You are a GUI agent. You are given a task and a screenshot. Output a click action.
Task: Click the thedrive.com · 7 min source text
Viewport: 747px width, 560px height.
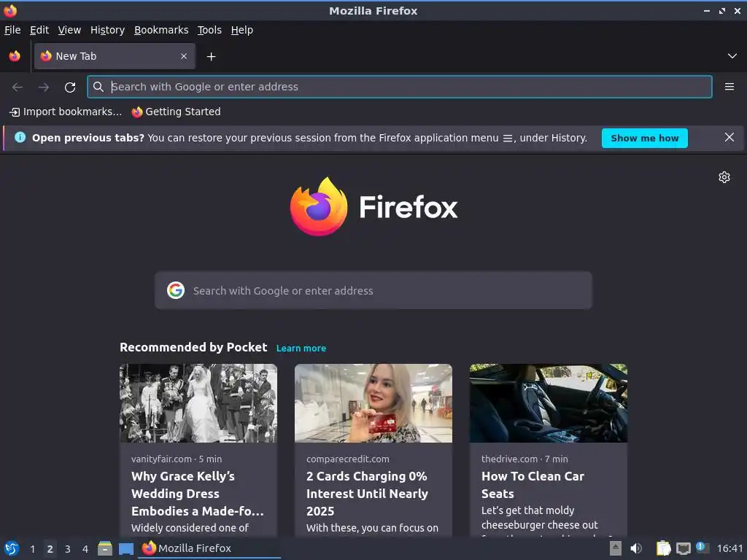[525, 459]
